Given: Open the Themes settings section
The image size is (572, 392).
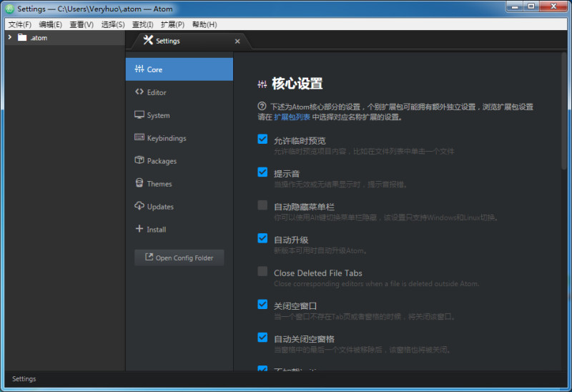Looking at the screenshot, I should [179, 184].
